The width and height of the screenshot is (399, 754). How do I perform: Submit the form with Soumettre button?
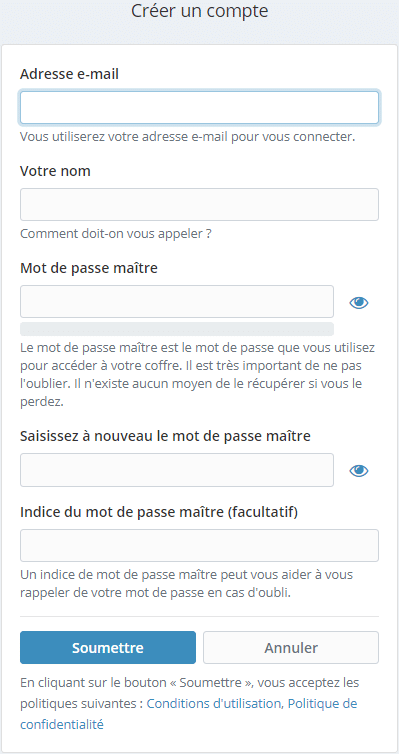(x=108, y=647)
